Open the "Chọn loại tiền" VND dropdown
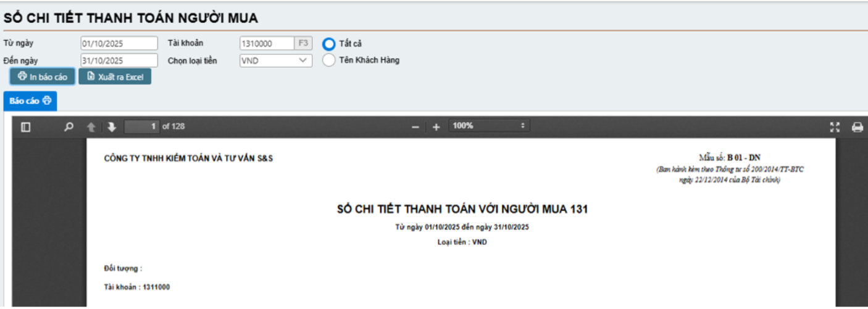 coord(275,60)
